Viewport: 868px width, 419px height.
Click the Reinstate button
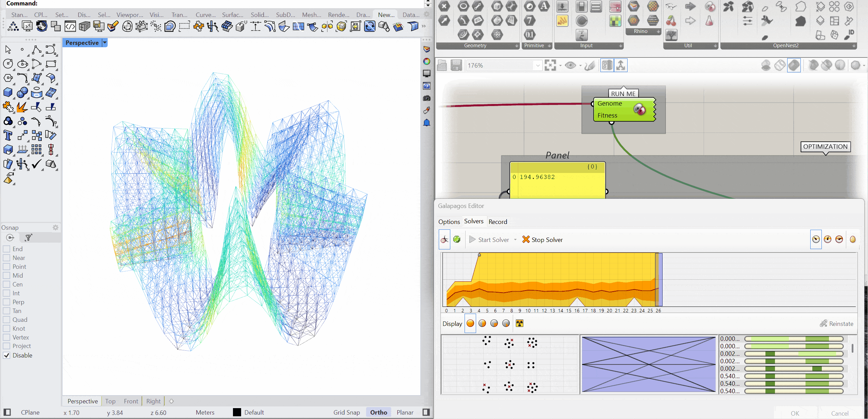[x=836, y=324]
